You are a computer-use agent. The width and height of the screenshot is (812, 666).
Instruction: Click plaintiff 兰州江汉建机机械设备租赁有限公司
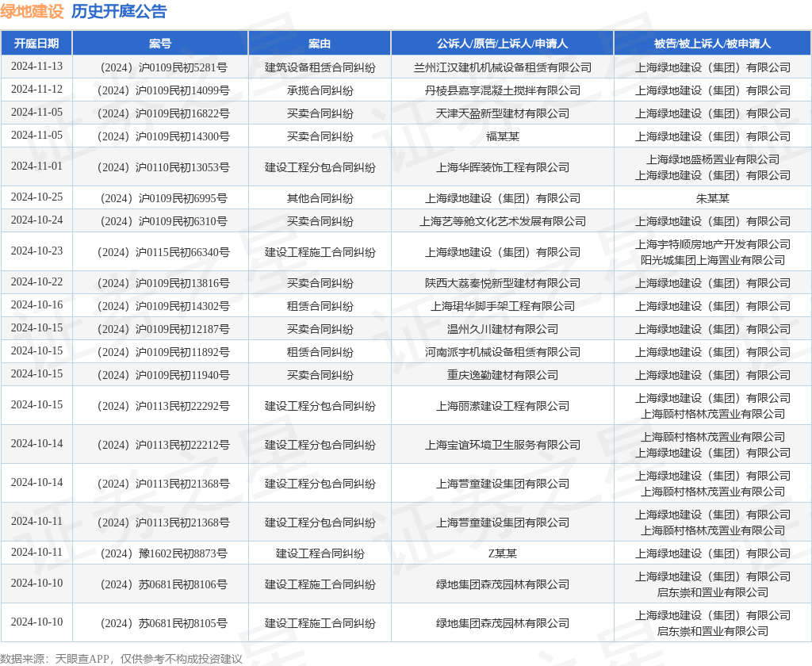click(502, 67)
